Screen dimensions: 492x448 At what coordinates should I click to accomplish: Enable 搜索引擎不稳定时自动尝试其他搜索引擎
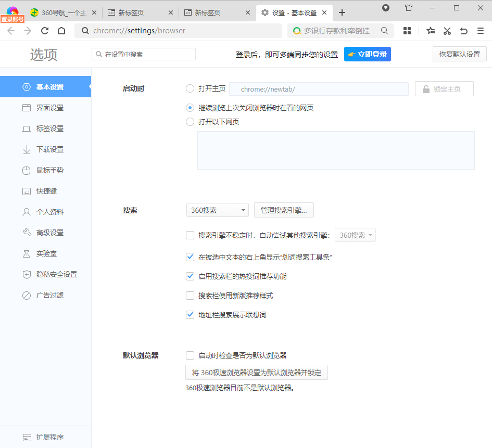pos(190,235)
